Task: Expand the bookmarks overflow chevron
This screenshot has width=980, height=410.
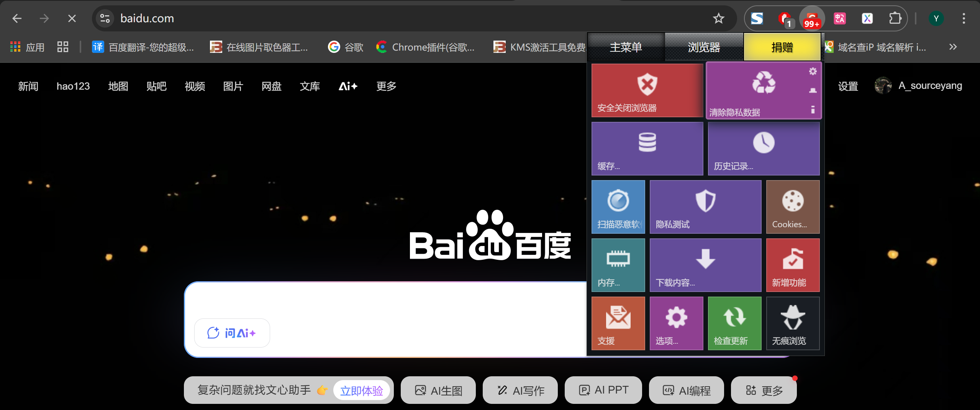Action: [952, 47]
